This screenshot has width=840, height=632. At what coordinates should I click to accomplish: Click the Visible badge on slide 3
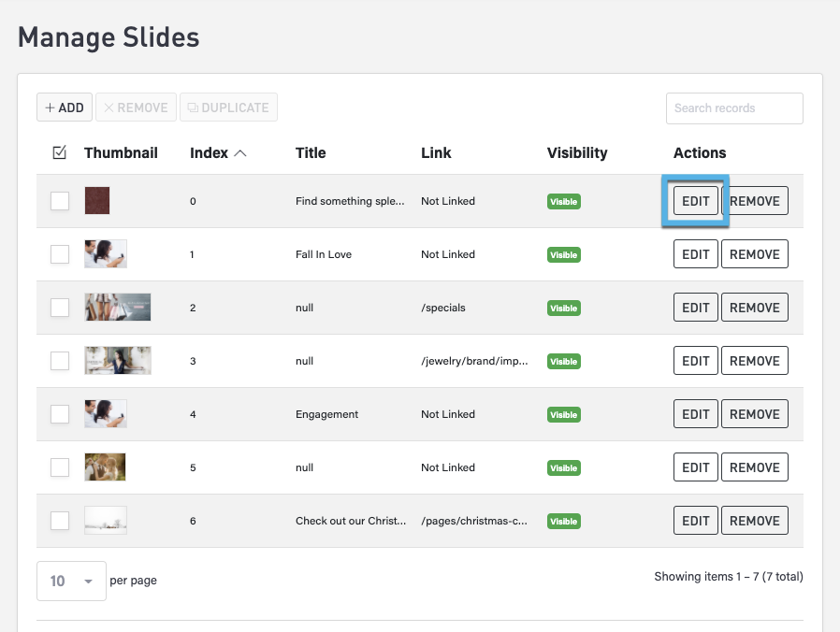click(x=563, y=362)
